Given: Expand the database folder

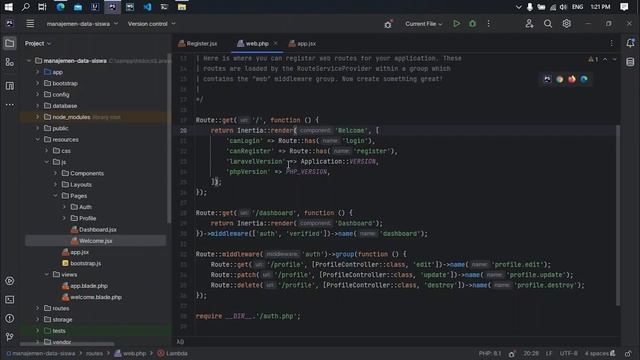Looking at the screenshot, I should pyautogui.click(x=38, y=106).
